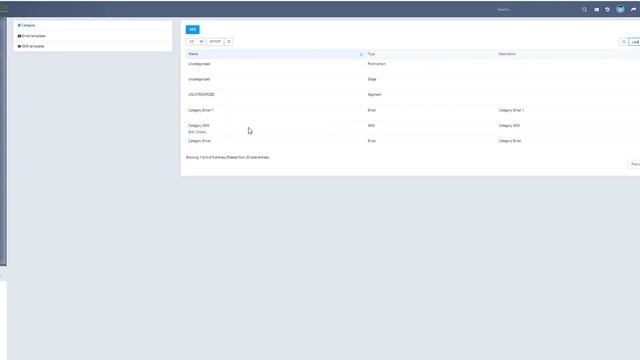Click the share arrow icon in top bar
This screenshot has width=640, height=360.
click(x=633, y=9)
